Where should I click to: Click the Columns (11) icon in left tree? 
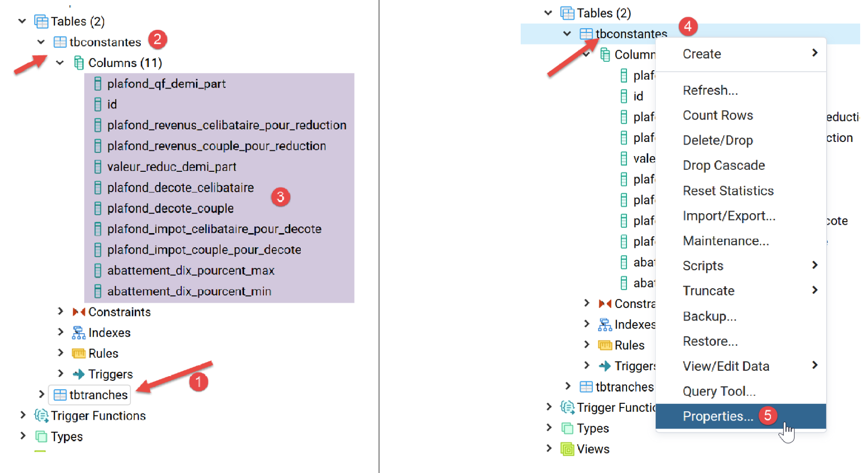coord(79,63)
